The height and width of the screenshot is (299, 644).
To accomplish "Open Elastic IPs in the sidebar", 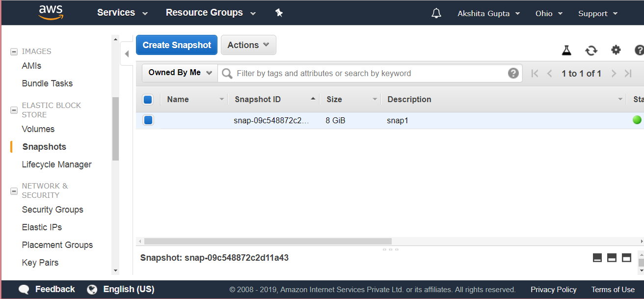I will point(42,227).
